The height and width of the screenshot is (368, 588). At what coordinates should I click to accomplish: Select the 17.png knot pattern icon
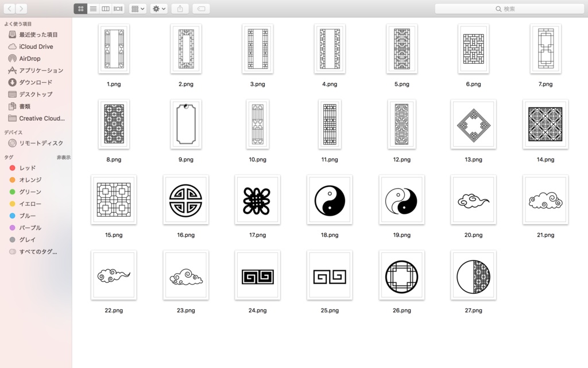pyautogui.click(x=258, y=200)
